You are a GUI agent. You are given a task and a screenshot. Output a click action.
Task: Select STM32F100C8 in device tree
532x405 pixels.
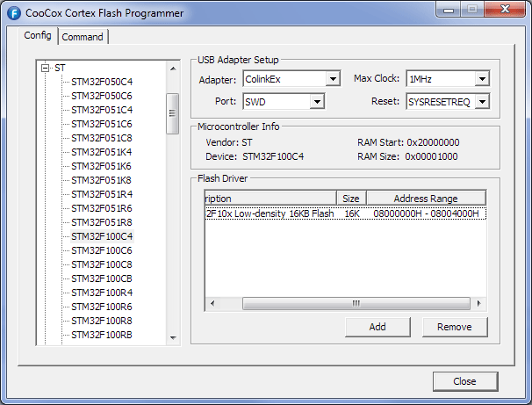[102, 264]
